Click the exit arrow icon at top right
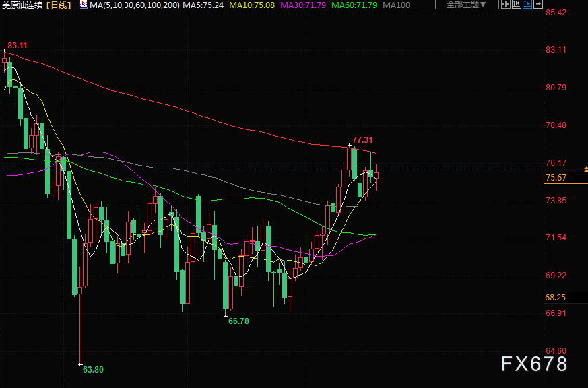The height and width of the screenshot is (388, 588). pyautogui.click(x=537, y=4)
